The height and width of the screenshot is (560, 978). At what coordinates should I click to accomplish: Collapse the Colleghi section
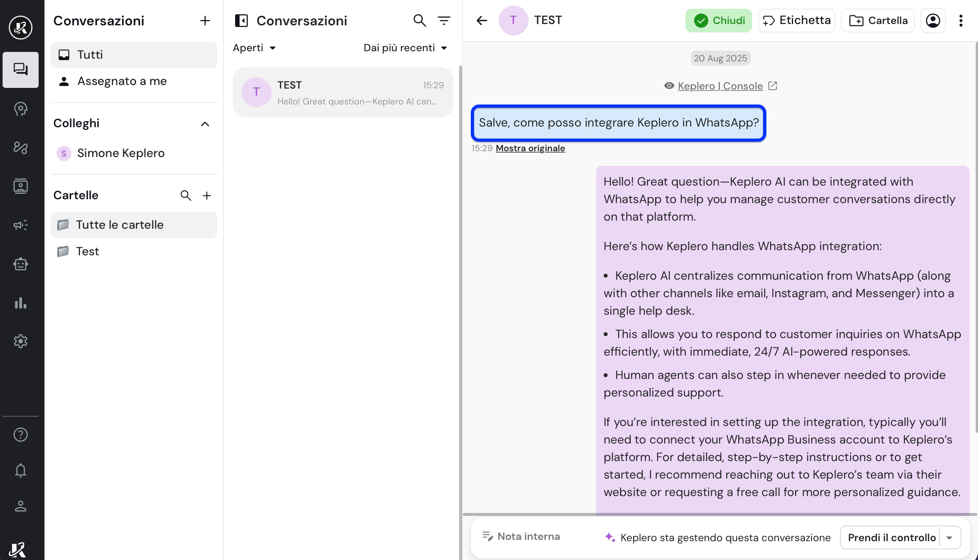coord(205,124)
